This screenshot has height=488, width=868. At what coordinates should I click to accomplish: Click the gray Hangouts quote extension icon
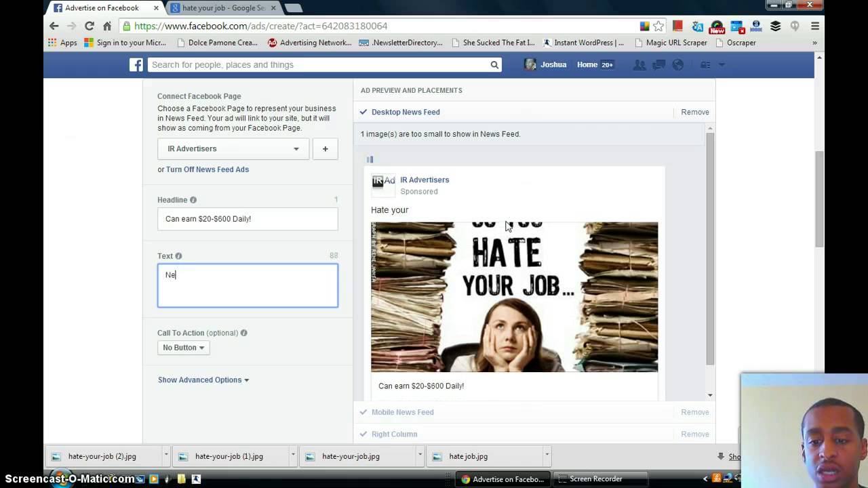tap(795, 26)
